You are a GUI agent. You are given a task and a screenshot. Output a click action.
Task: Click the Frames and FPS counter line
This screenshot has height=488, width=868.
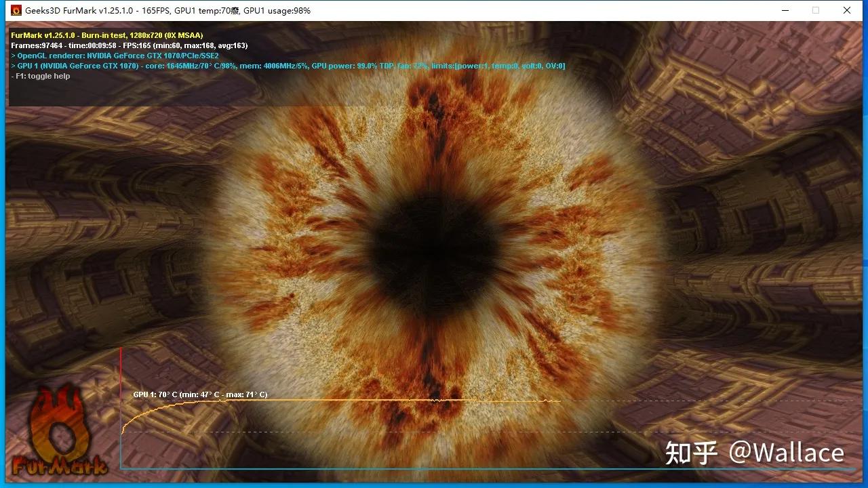(x=129, y=45)
